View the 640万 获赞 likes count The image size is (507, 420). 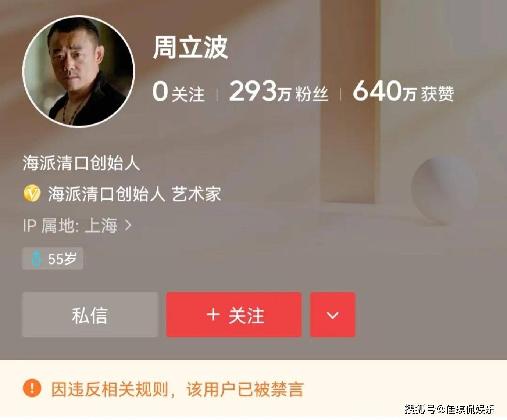point(403,92)
